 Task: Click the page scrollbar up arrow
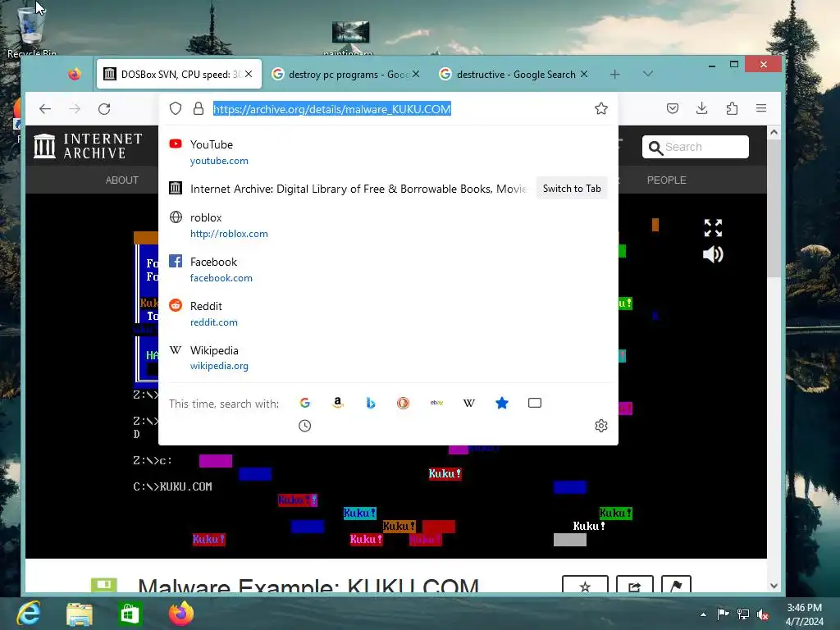774,132
